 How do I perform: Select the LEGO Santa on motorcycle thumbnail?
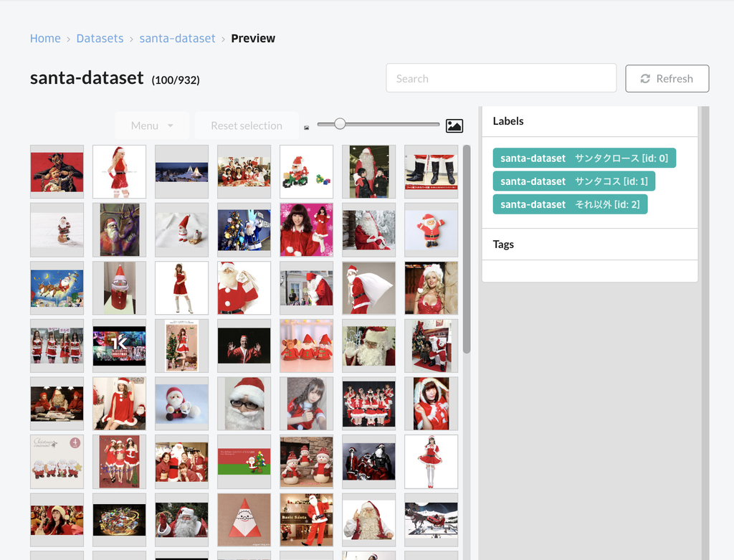pos(307,172)
